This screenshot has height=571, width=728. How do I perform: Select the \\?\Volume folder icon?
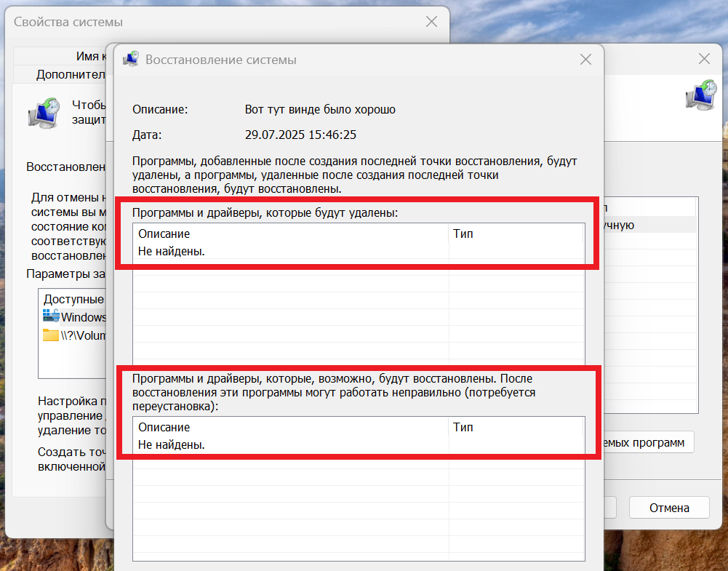(x=51, y=335)
